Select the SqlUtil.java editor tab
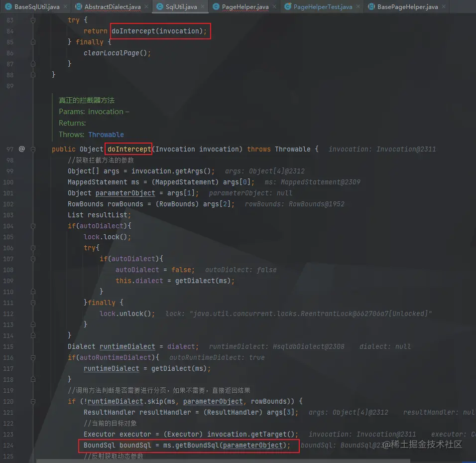 181,6
